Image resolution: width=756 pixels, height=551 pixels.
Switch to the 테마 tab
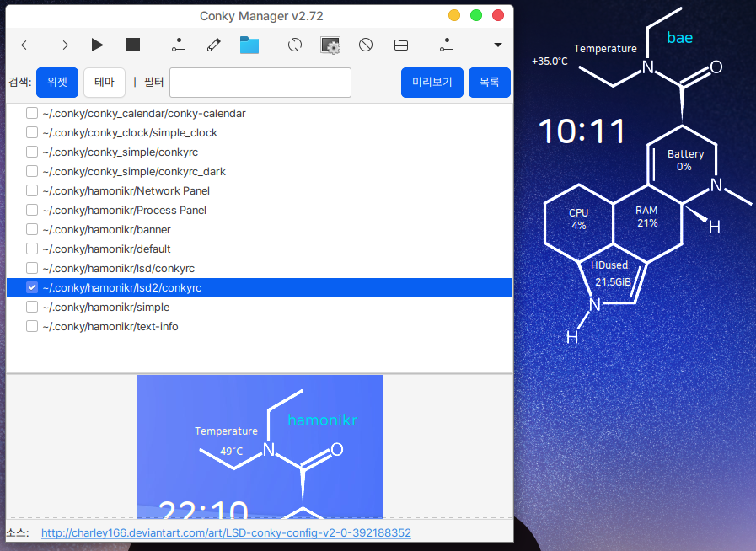[x=105, y=83]
